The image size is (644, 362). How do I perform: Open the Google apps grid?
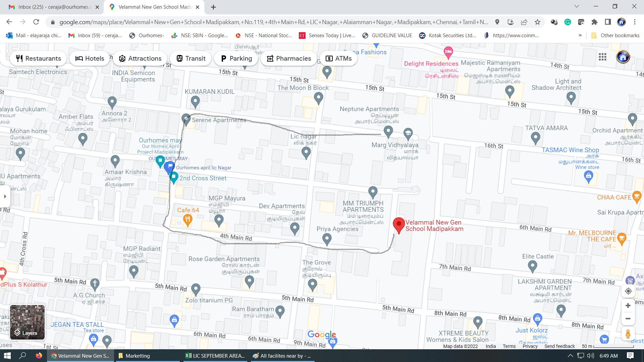(x=602, y=57)
